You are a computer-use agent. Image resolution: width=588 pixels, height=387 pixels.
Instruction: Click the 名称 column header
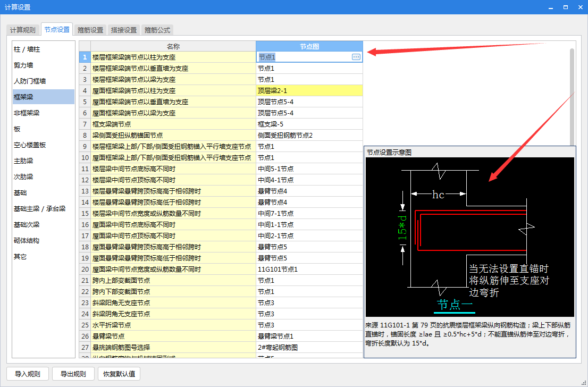[x=173, y=46]
